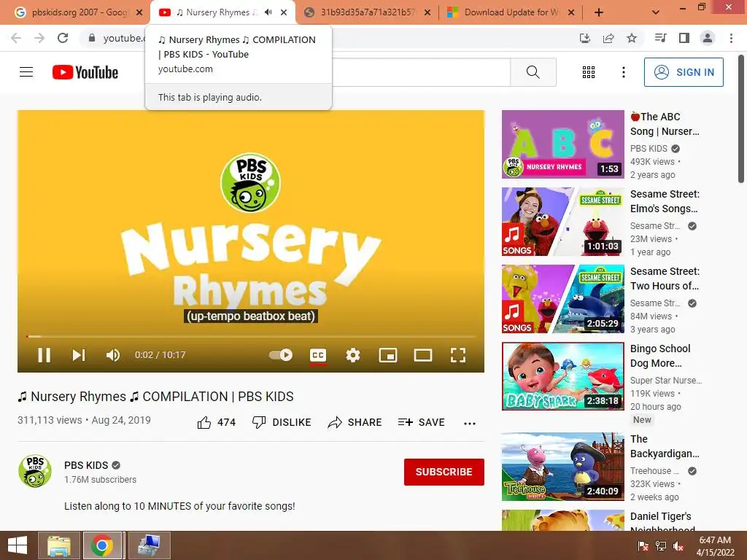747x560 pixels.
Task: Open PBS KIDS channel name link
Action: pos(86,465)
